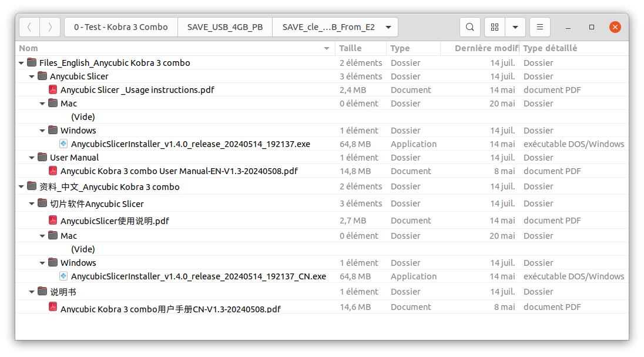Collapse the 说明书 folder triangle
This screenshot has width=644, height=357.
(32, 292)
